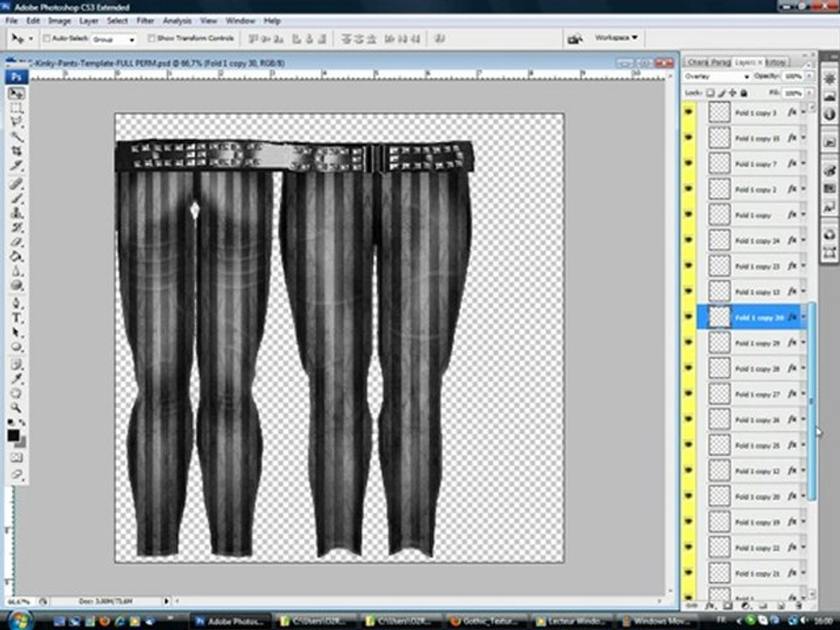Select the Lasso tool
This screenshot has width=840, height=630.
[x=17, y=122]
